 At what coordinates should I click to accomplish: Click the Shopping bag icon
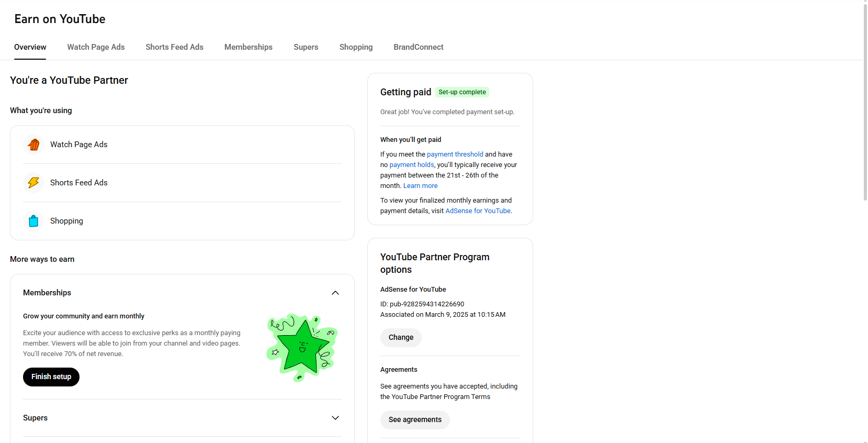(x=33, y=221)
